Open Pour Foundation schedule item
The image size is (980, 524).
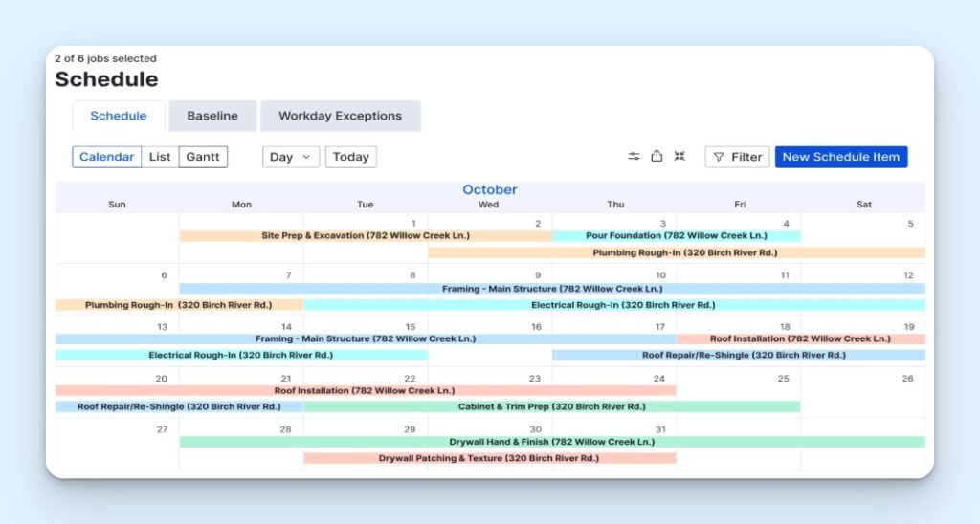click(x=677, y=236)
